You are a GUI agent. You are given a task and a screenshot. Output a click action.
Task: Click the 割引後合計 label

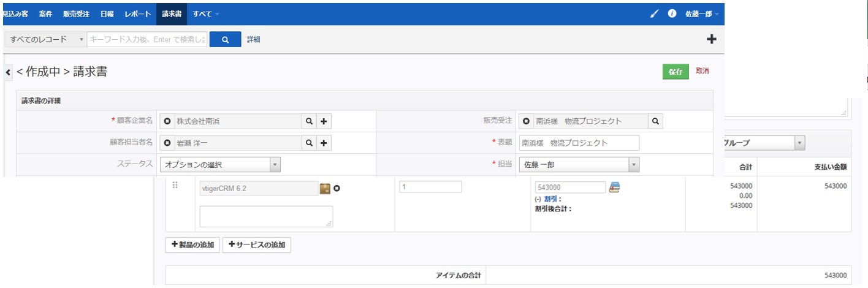click(x=553, y=209)
